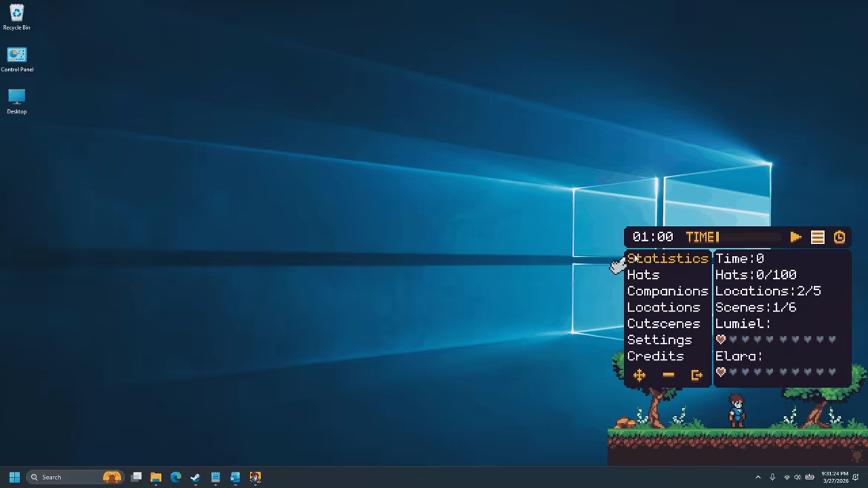Open the Settings menu entry
The height and width of the screenshot is (488, 868).
click(x=660, y=340)
